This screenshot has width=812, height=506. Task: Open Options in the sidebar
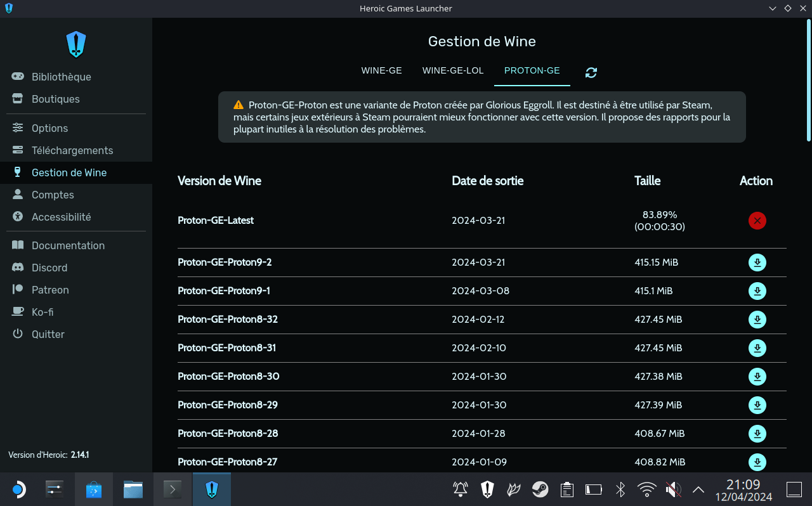coord(76,128)
